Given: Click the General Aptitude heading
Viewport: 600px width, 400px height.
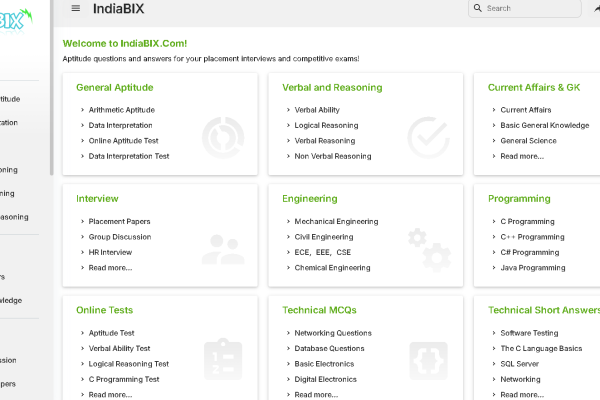Looking at the screenshot, I should click(x=115, y=88).
